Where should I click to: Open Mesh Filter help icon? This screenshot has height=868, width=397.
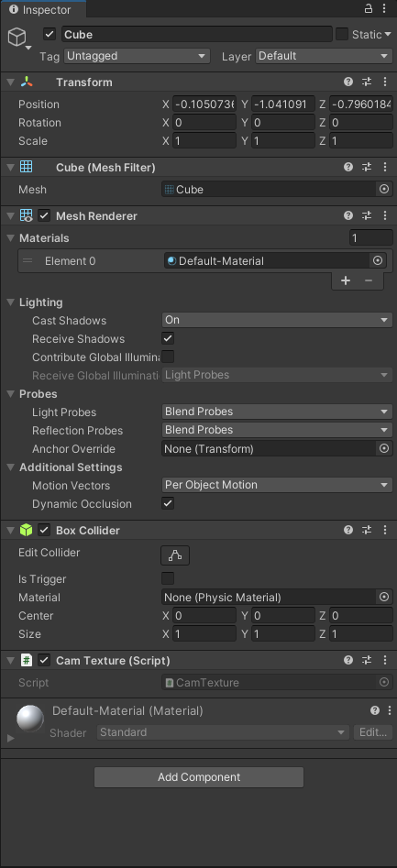click(x=348, y=167)
